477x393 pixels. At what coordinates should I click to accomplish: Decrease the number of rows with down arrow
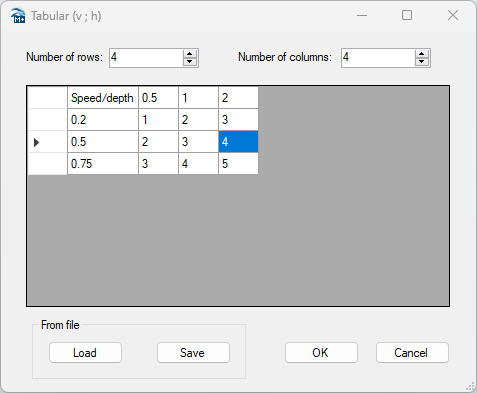click(190, 62)
